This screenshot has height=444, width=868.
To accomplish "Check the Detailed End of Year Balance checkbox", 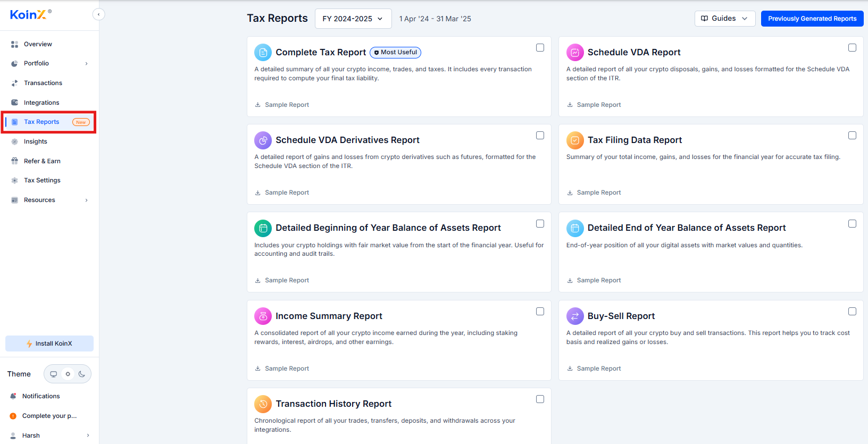I will coord(852,224).
